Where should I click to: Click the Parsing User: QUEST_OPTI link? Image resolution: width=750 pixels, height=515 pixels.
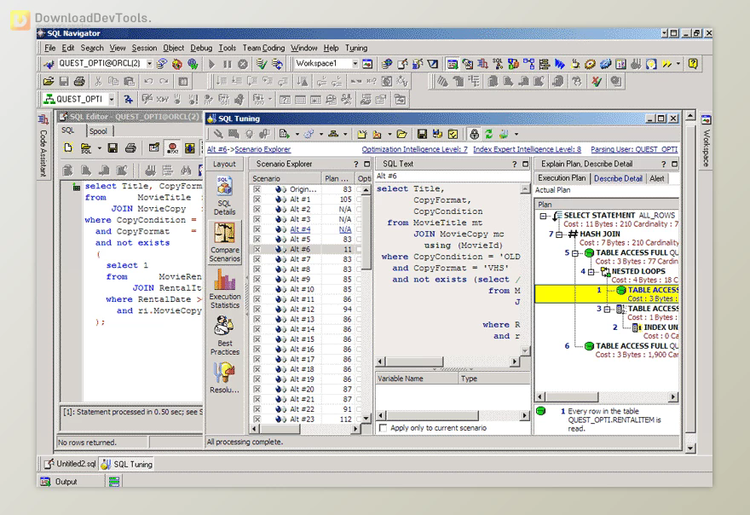coord(634,149)
